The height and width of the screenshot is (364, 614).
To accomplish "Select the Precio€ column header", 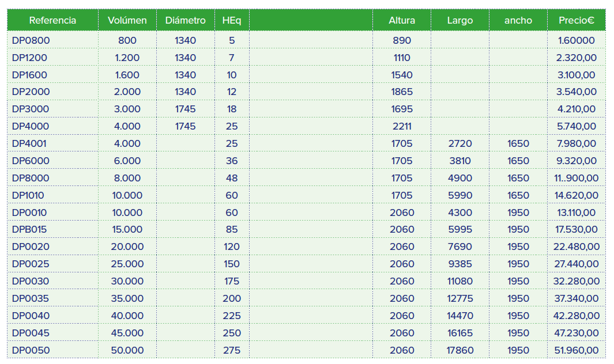I will click(x=576, y=20).
